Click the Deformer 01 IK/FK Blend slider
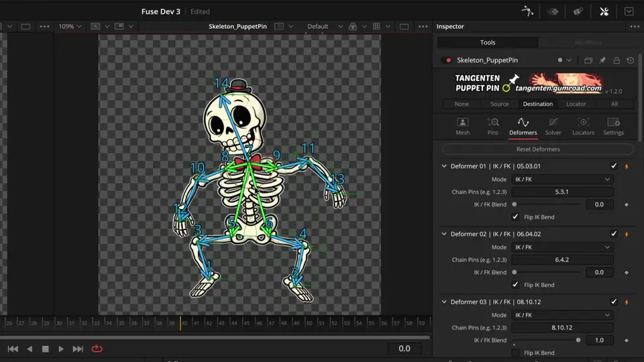The image size is (644, 362). (x=546, y=204)
